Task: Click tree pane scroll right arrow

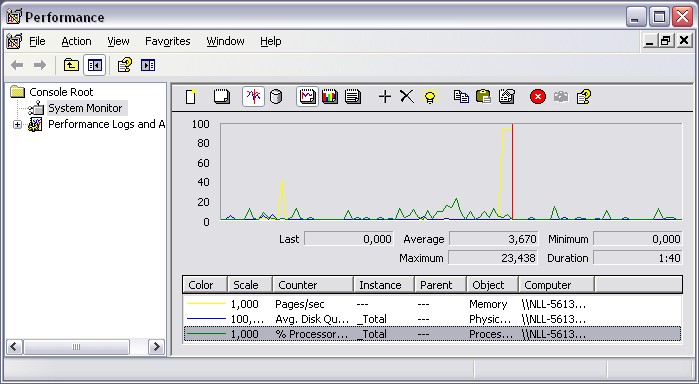Action: [156, 347]
